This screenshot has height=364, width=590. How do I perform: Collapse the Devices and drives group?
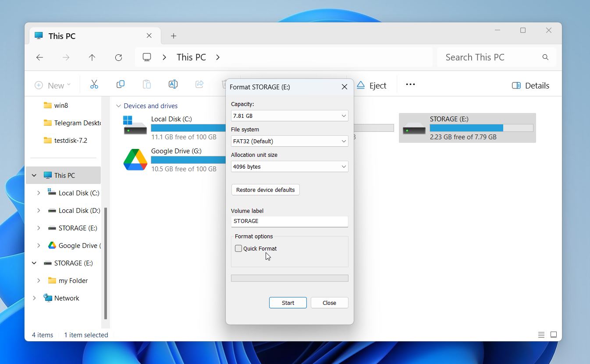point(118,106)
